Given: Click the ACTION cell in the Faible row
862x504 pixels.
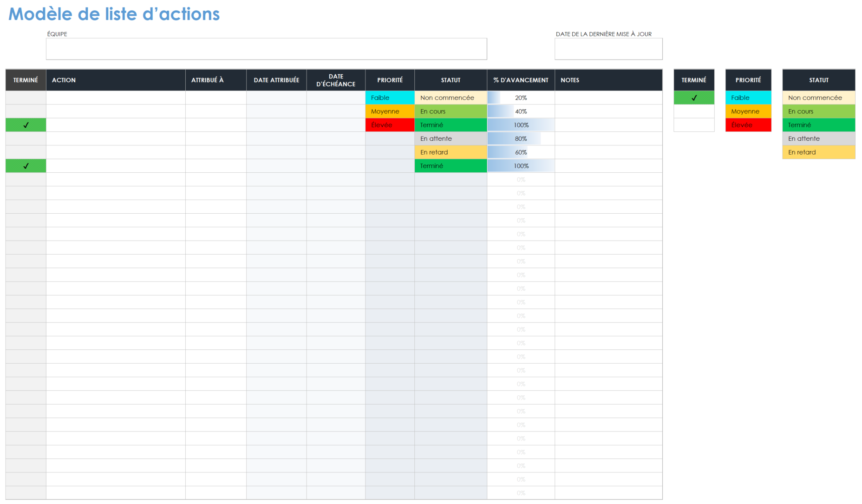Looking at the screenshot, I should coord(116,98).
